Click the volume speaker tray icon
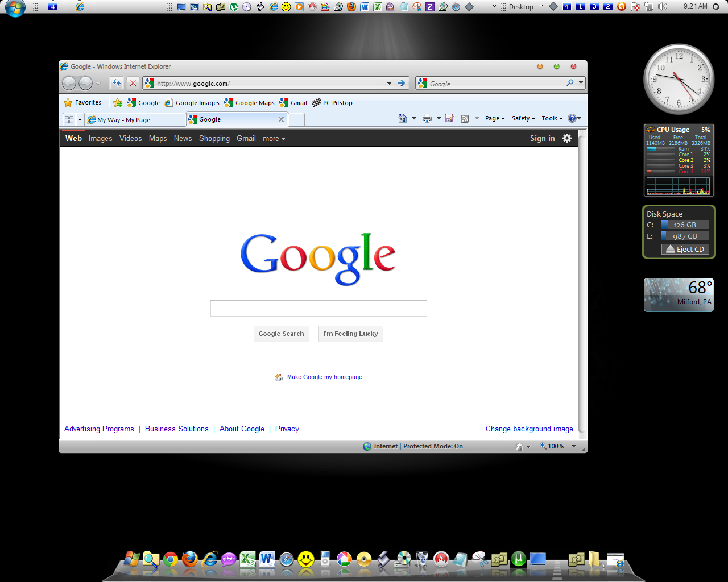Viewport: 728px width, 582px height. (x=662, y=6)
